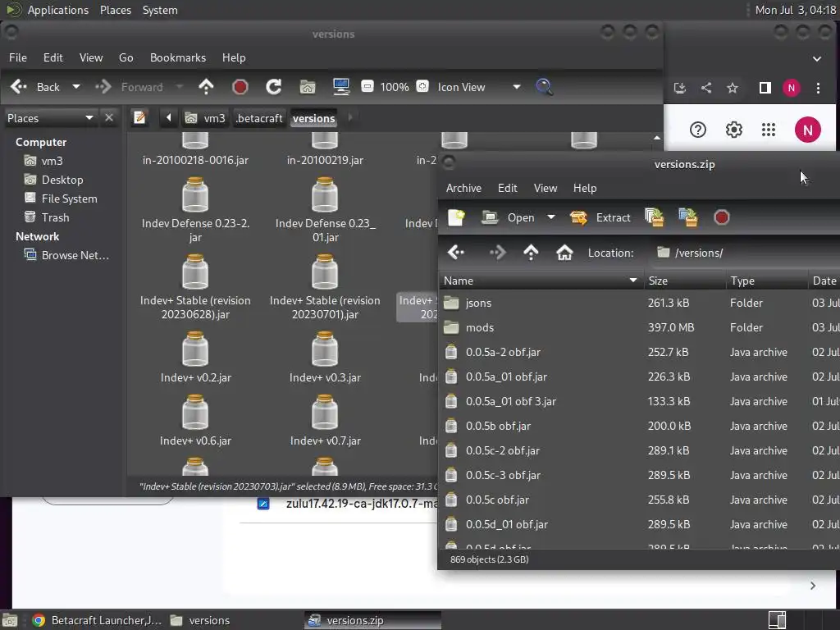
Task: Open browser page settings gear
Action: click(734, 130)
